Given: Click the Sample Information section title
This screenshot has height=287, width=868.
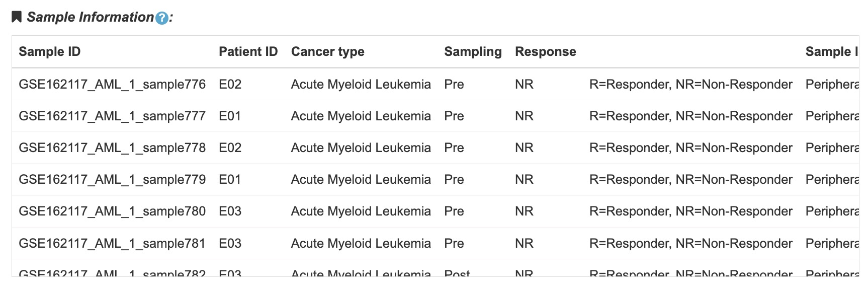Looking at the screenshot, I should (91, 17).
